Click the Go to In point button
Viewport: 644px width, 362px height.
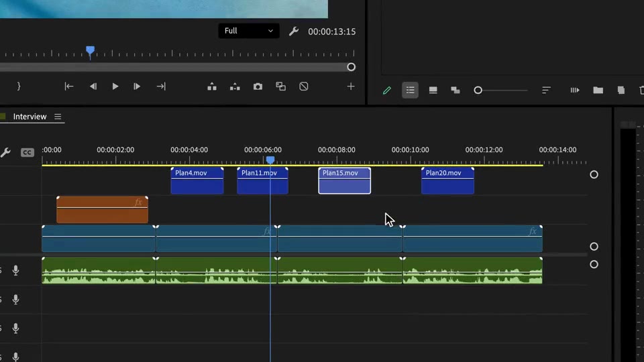(x=69, y=86)
